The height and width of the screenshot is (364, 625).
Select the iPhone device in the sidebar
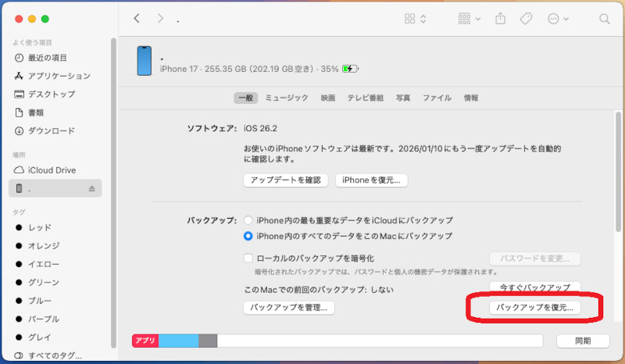(55, 188)
